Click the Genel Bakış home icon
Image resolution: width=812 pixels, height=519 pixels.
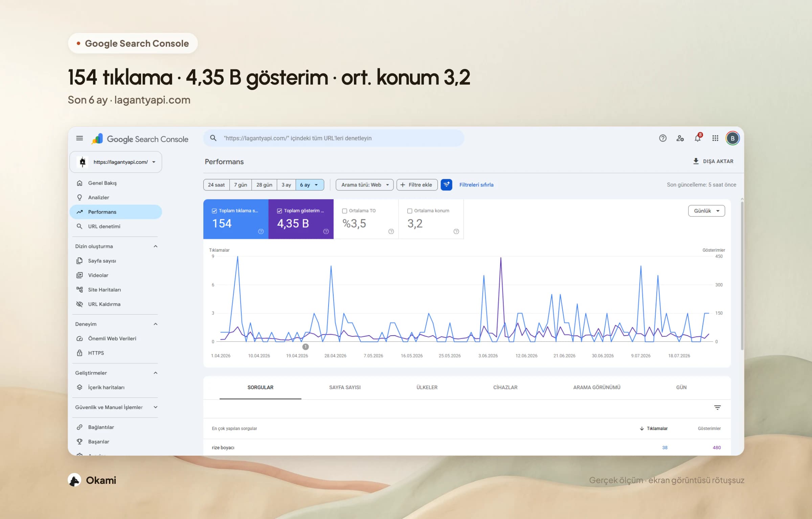point(80,183)
